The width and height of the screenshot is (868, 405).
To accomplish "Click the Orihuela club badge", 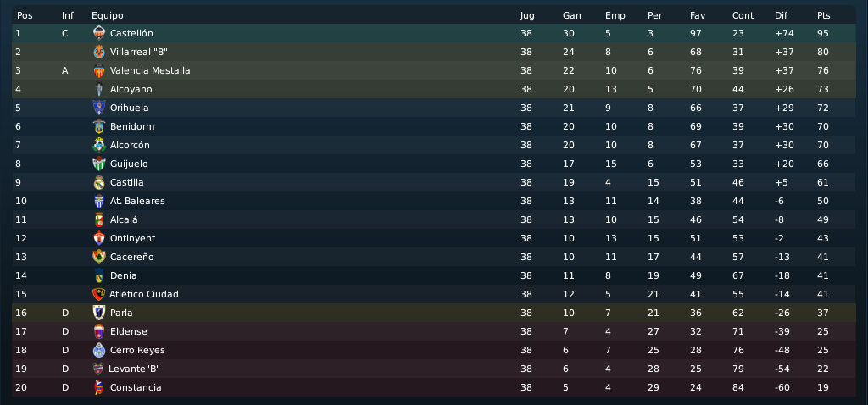I will (x=99, y=108).
